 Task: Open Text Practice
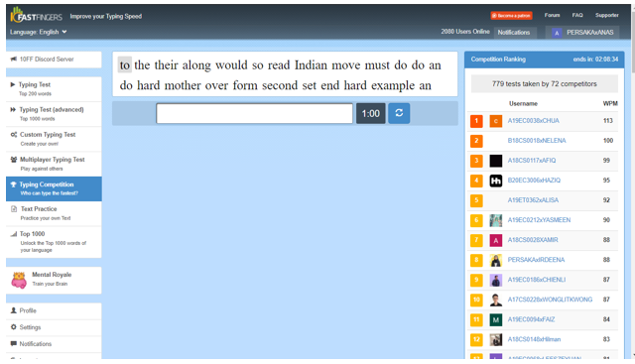[54, 213]
